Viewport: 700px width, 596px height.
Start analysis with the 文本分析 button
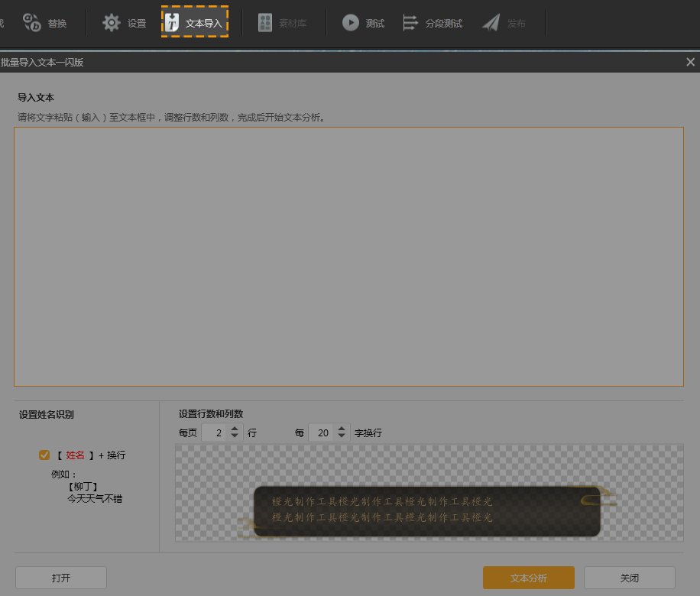(528, 578)
